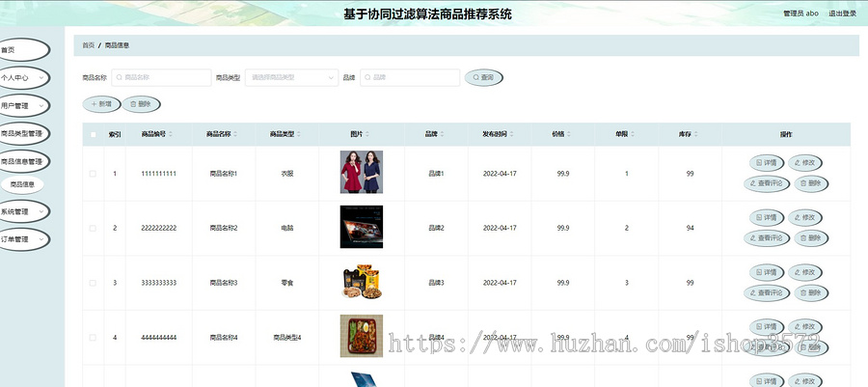This screenshot has width=868, height=387.
Task: Sort by 价格 column arrows
Action: point(569,134)
